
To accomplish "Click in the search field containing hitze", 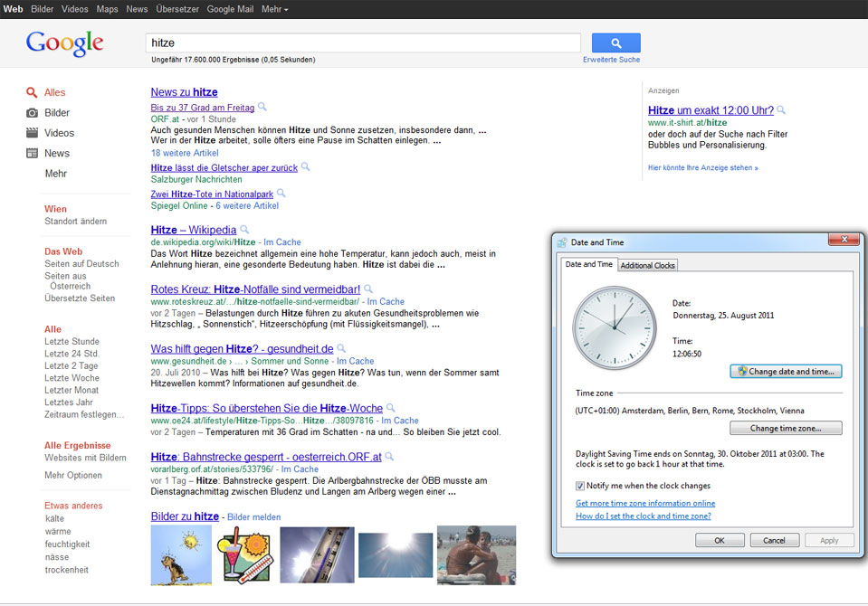I will click(x=363, y=43).
